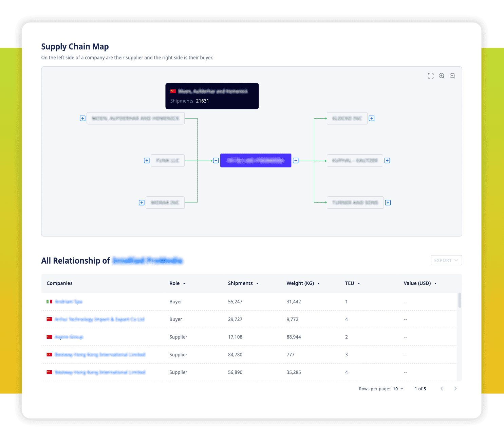Open company link in the 17,108 shipments row

(69, 337)
